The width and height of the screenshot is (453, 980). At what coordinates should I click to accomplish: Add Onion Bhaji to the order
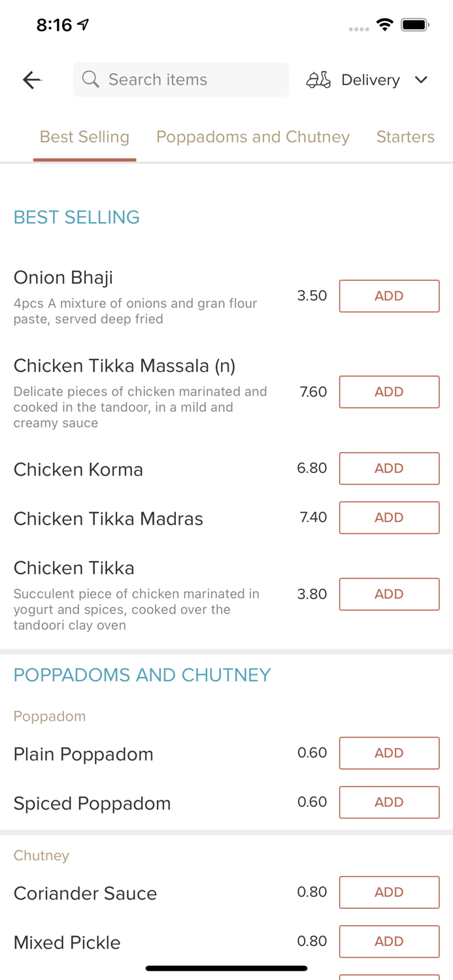pos(389,295)
